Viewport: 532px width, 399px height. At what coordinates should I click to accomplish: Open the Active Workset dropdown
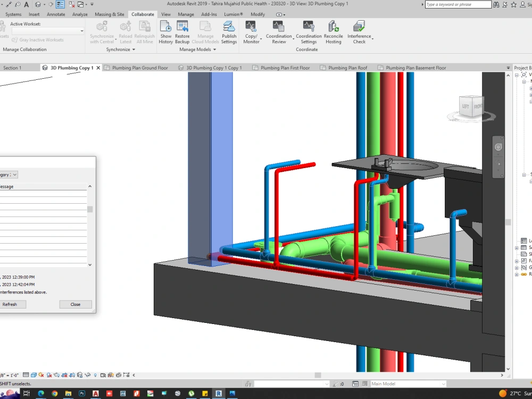click(x=48, y=31)
